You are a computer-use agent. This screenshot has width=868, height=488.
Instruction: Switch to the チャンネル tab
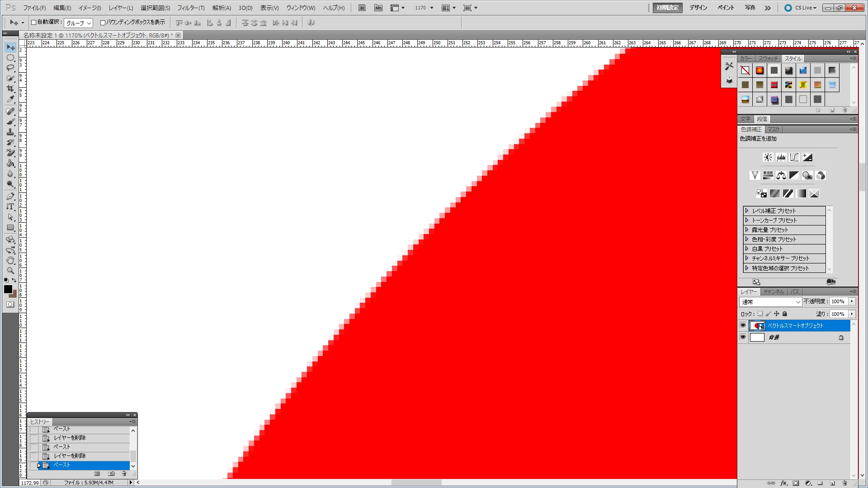click(x=774, y=292)
